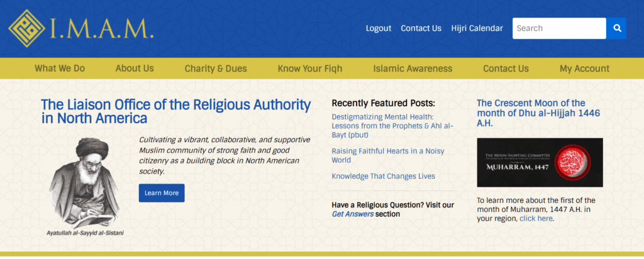Open the Know Your Fiqh menu

[309, 69]
